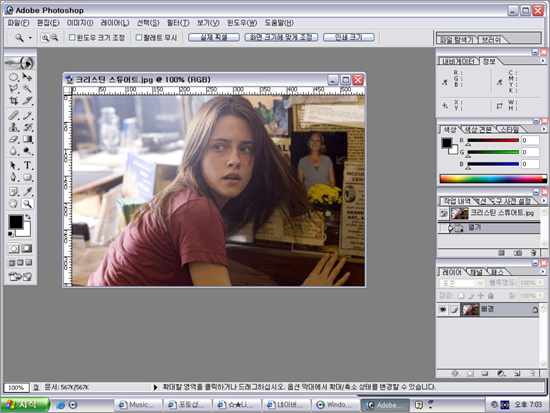
Task: Select the Hand tool
Action: tap(13, 204)
